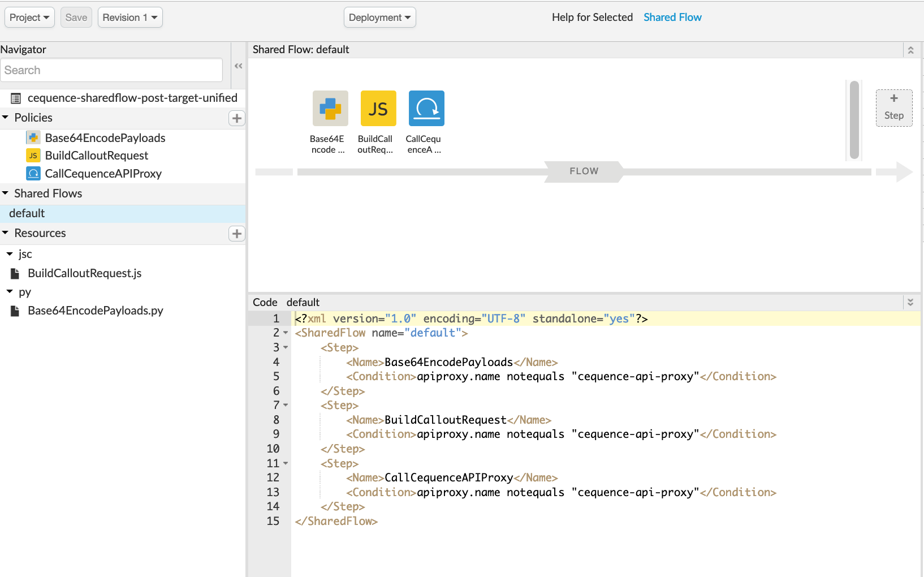Collapse the Navigator panel with the double-left arrow

238,66
